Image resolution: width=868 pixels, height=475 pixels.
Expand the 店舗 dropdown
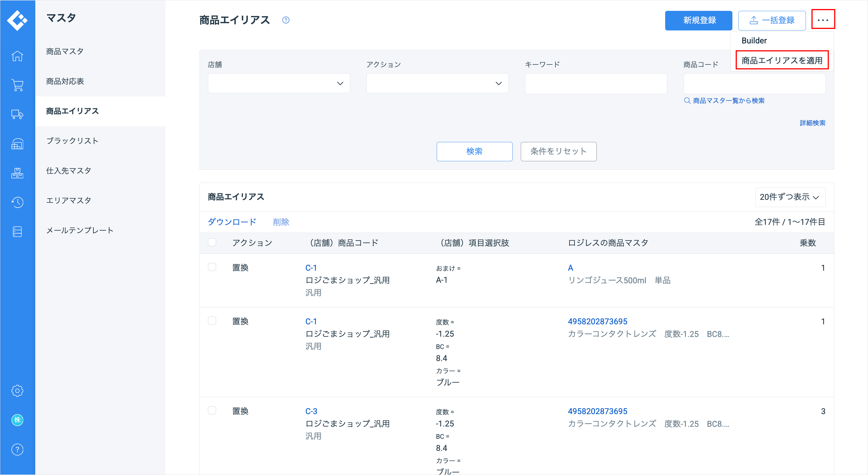tap(279, 83)
